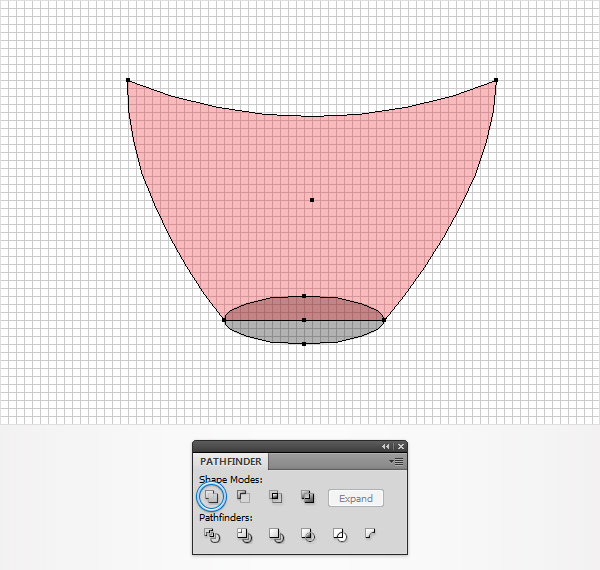Apply the Trim pathfinder icon
This screenshot has width=600, height=570.
(244, 535)
